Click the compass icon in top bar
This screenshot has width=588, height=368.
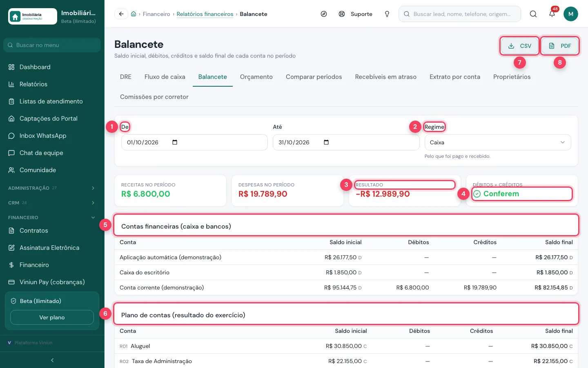324,14
